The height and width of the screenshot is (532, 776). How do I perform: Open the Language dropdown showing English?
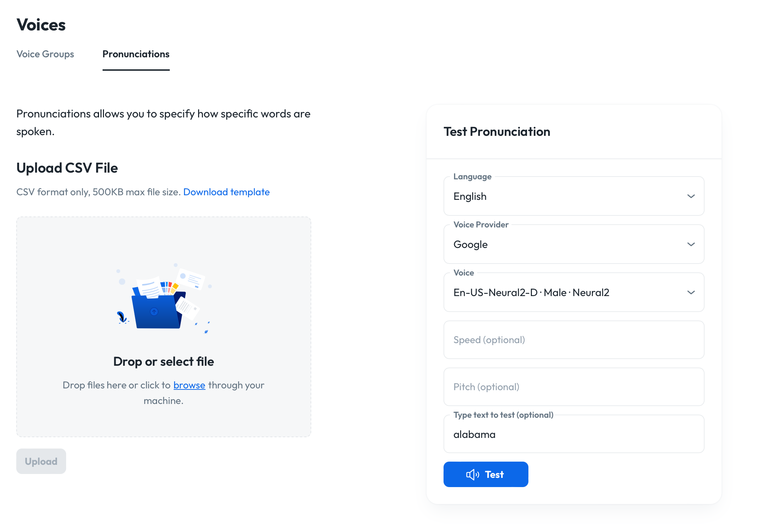pos(566,196)
